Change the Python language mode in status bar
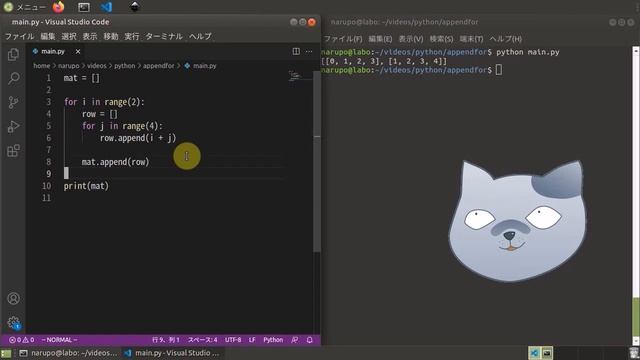The image size is (640, 360). tap(273, 340)
